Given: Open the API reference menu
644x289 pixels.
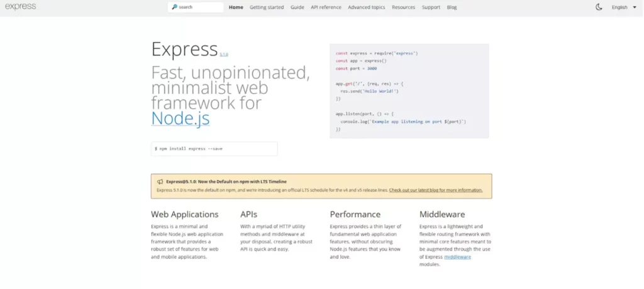Looking at the screenshot, I should [x=326, y=7].
